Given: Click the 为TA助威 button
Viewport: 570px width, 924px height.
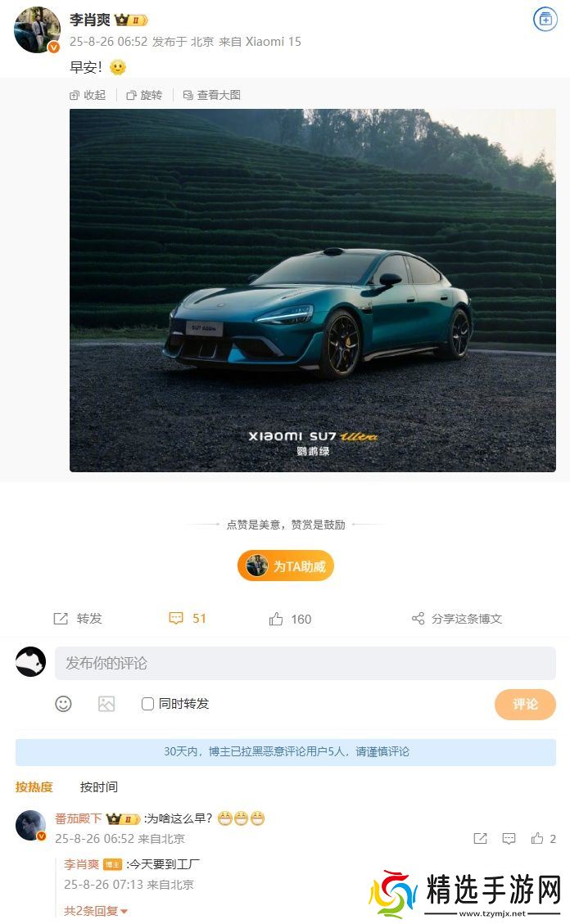Looking at the screenshot, I should pyautogui.click(x=286, y=566).
